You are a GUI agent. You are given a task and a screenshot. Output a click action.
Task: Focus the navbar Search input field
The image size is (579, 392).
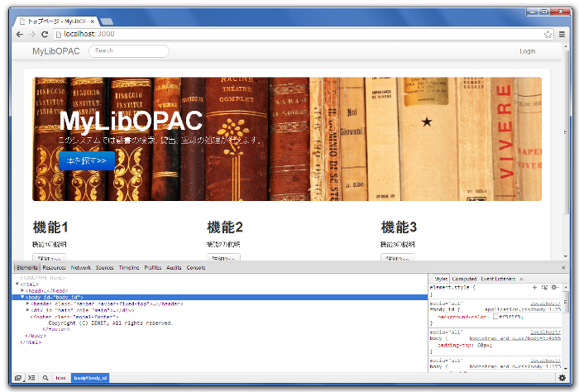pos(129,51)
